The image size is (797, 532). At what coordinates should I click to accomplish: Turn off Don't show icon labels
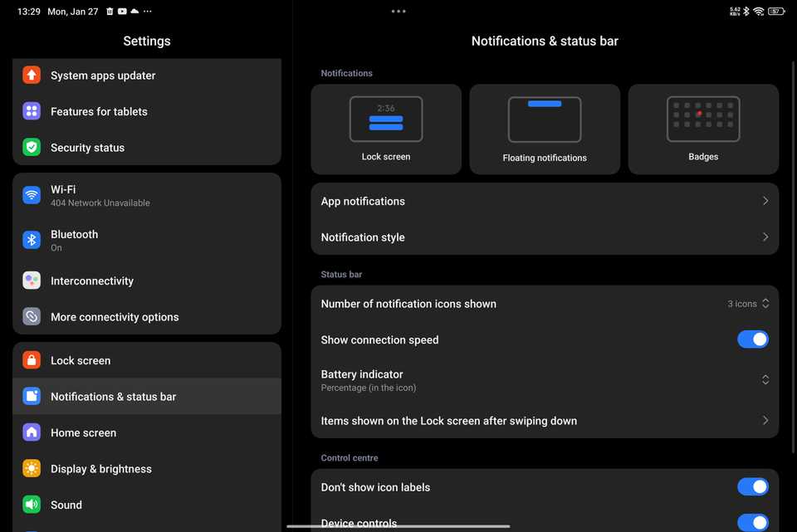[x=753, y=486]
